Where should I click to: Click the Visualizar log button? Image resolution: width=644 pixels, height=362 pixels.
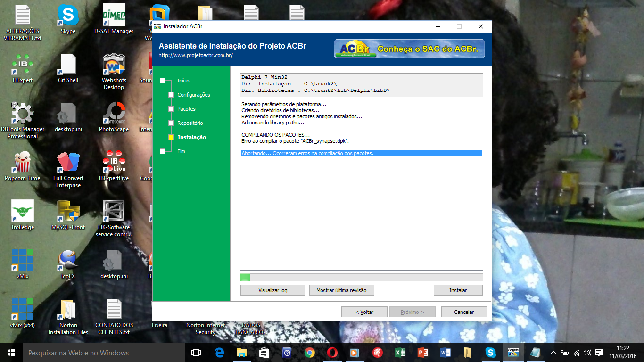click(x=273, y=290)
